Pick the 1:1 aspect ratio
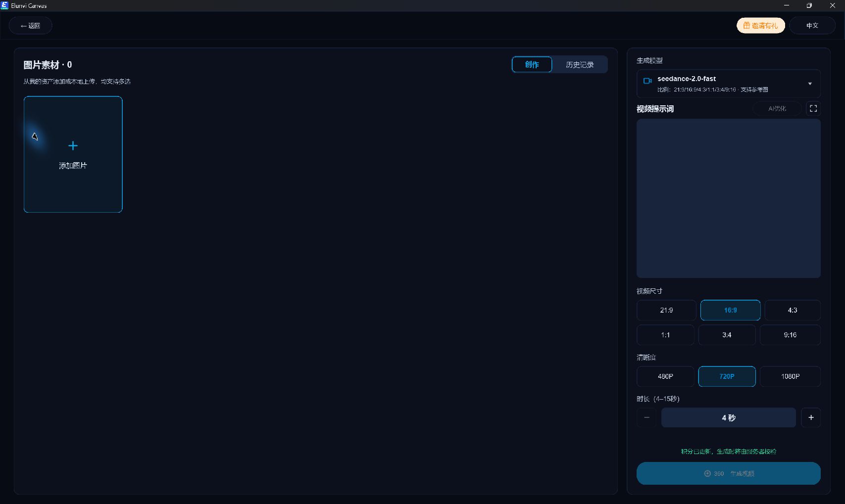Screen dimensions: 845x504 click(665, 335)
